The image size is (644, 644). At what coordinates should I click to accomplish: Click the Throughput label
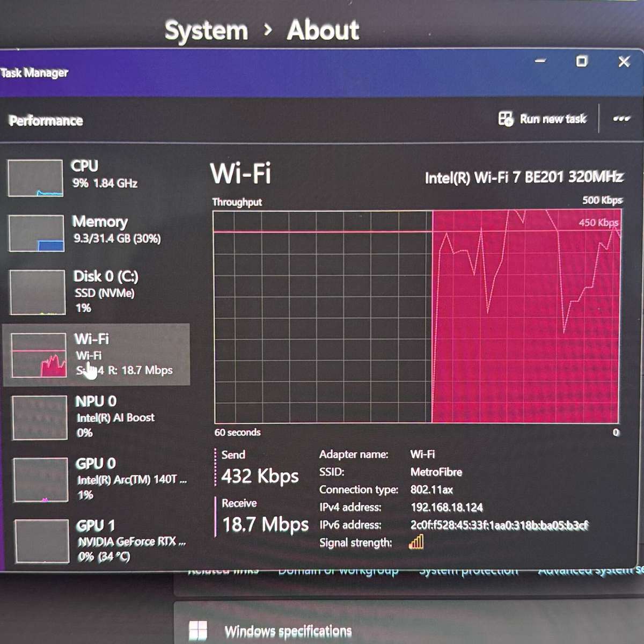coord(237,202)
